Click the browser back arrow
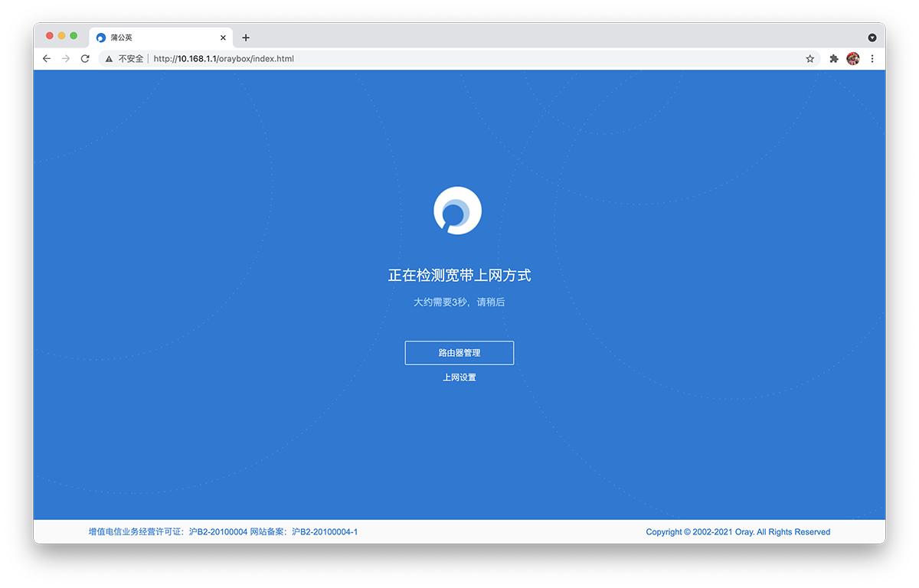The height and width of the screenshot is (588, 919). tap(46, 58)
